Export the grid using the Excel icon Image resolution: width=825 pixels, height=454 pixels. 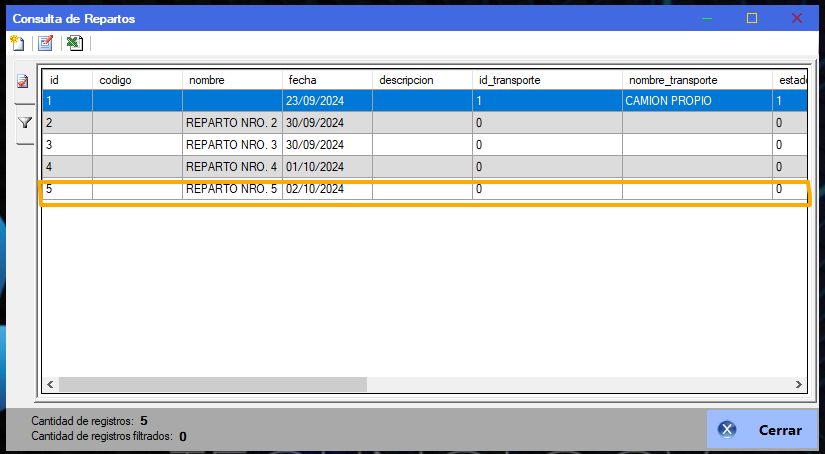74,43
